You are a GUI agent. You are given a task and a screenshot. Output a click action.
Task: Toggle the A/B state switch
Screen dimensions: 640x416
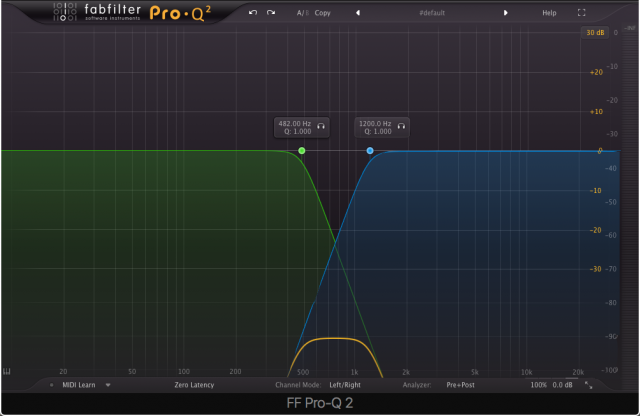coord(301,13)
